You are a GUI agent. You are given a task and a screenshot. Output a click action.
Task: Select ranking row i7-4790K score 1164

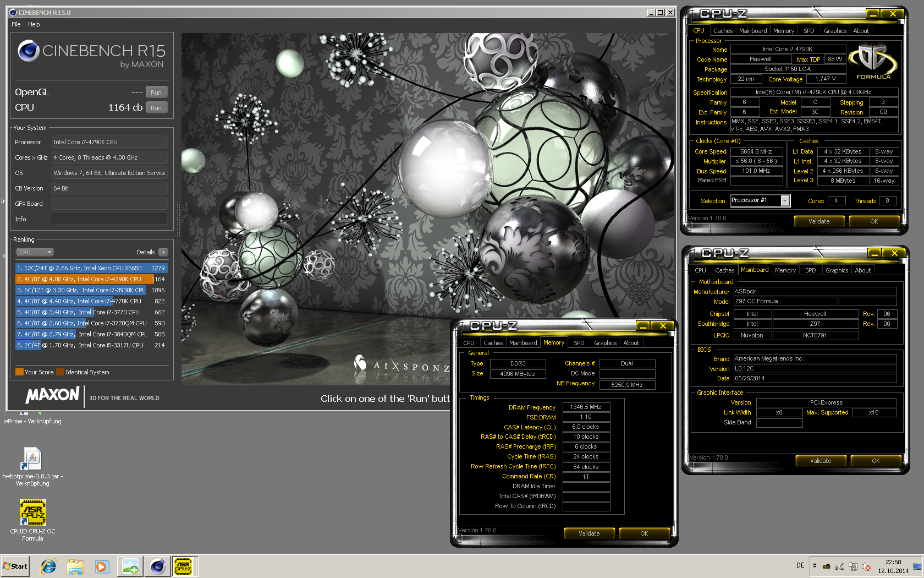click(91, 279)
